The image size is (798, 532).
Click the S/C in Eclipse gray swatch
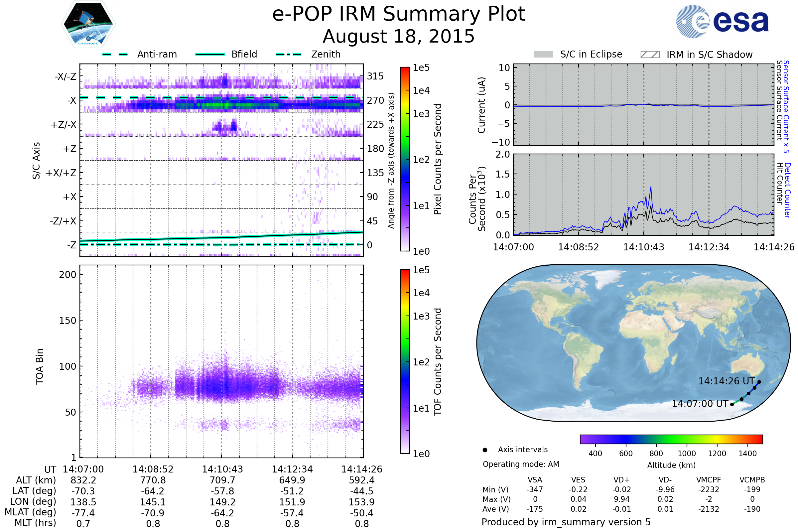pyautogui.click(x=543, y=55)
